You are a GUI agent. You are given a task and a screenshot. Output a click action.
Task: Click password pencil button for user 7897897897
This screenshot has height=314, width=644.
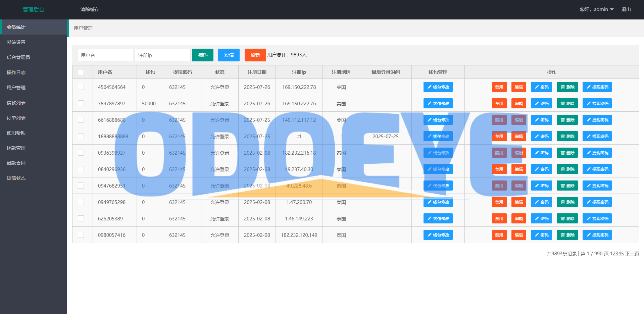(541, 103)
